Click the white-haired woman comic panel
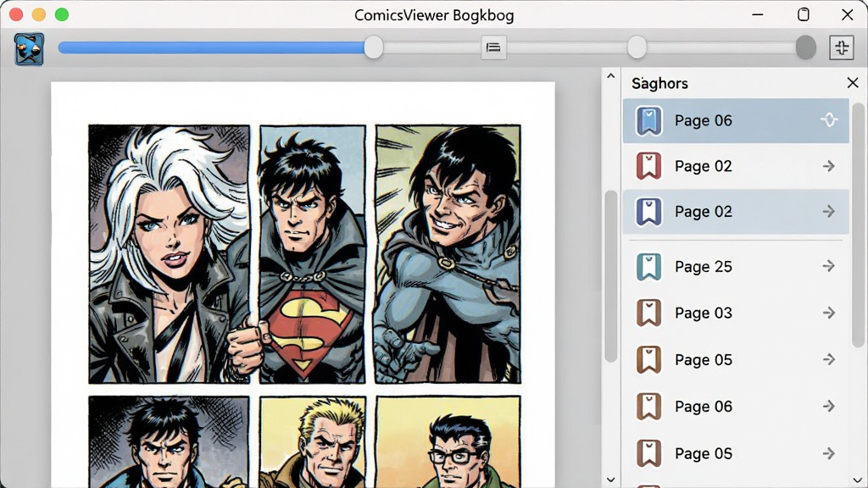 click(x=170, y=254)
